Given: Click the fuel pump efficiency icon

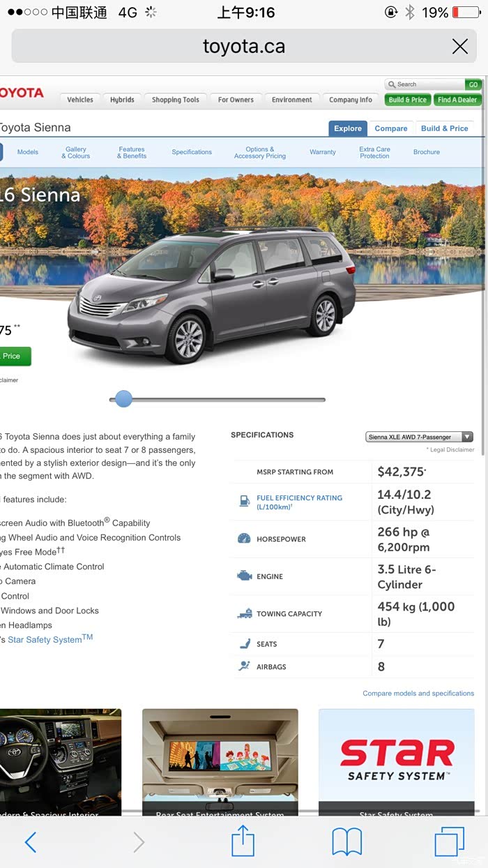Looking at the screenshot, I should [245, 501].
